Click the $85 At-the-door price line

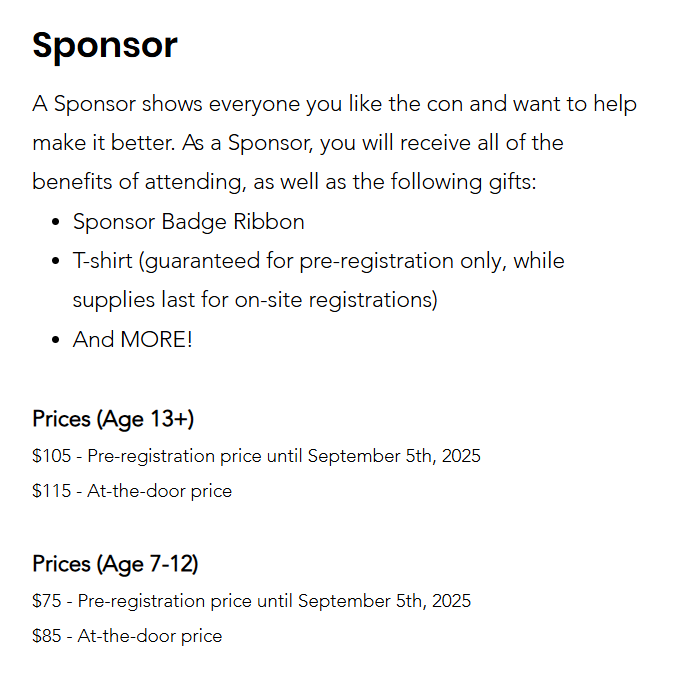point(127,636)
